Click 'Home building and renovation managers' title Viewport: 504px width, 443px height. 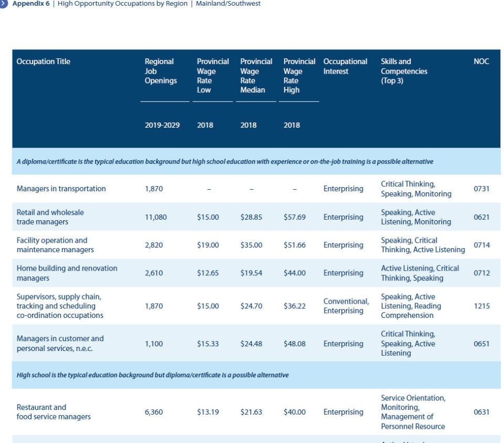click(67, 273)
